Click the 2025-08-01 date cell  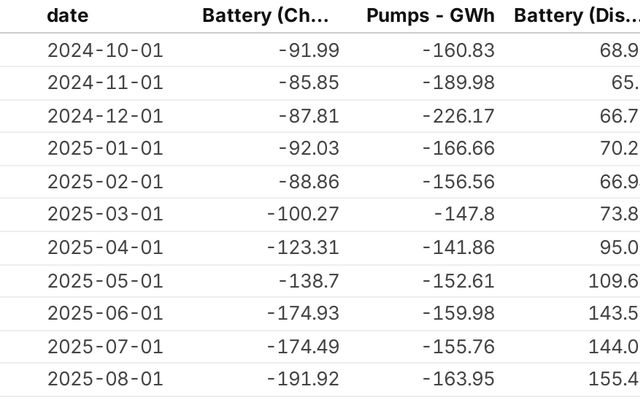tap(105, 379)
